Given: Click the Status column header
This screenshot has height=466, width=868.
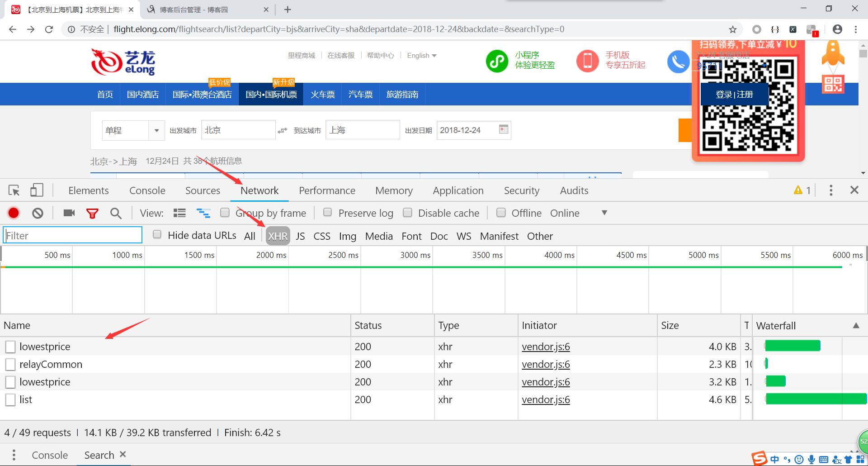Looking at the screenshot, I should coord(392,325).
